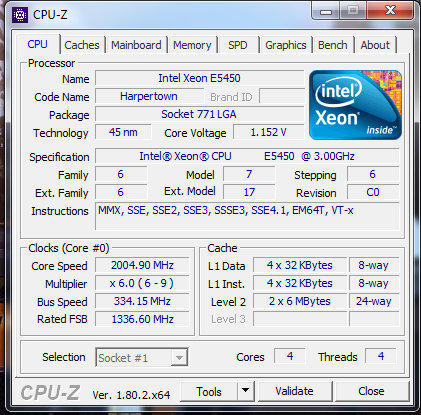This screenshot has width=421, height=415.
Task: Click the CPU-Z app icon in title bar
Action: 20,15
